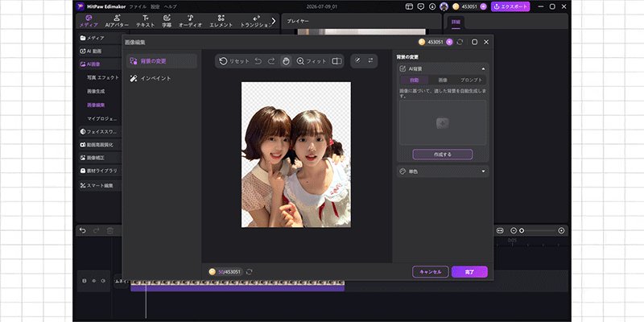Screen dimensions: 644x322
Task: Click the HitPaw Edimakor logo icon
Action: [x=80, y=6]
